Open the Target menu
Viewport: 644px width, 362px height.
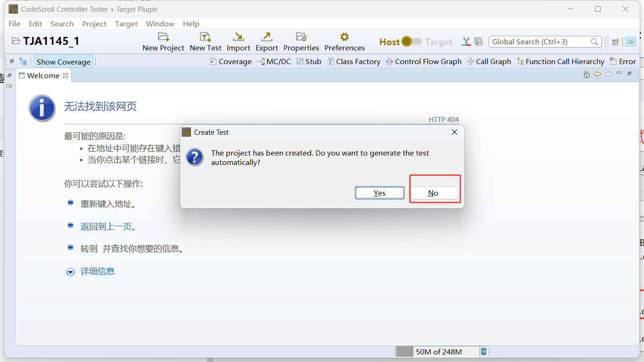[x=126, y=24]
